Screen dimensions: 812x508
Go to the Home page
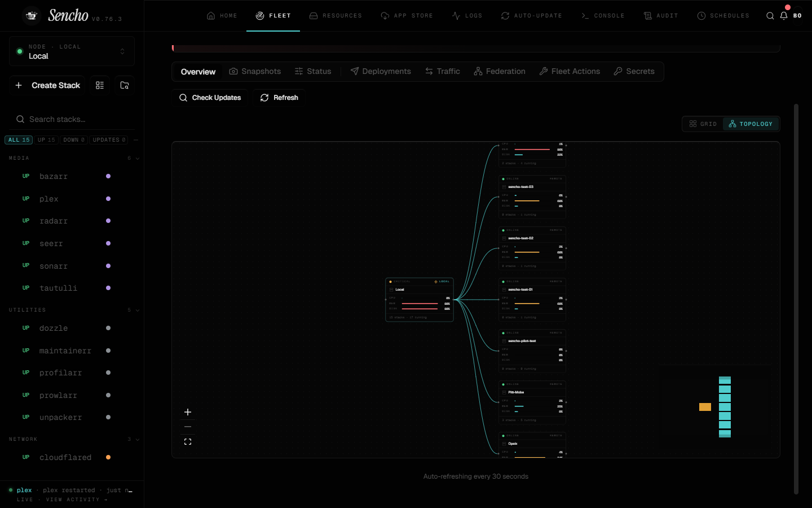pos(222,16)
